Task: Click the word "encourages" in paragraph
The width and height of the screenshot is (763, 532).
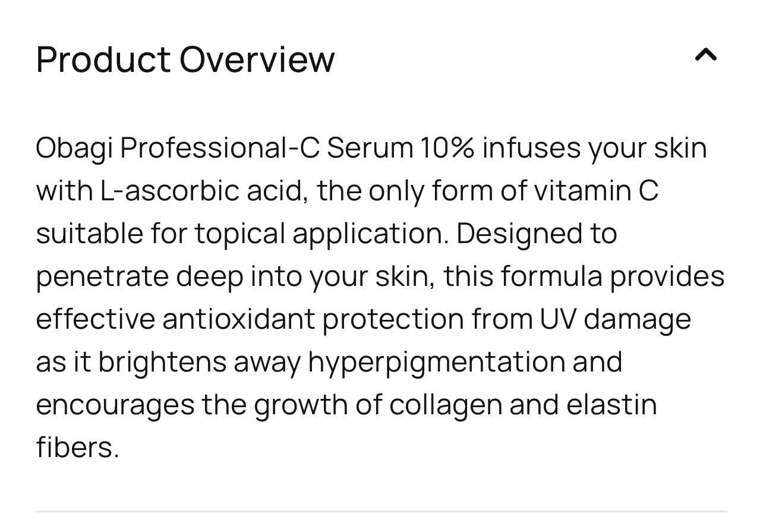Action: coord(115,405)
